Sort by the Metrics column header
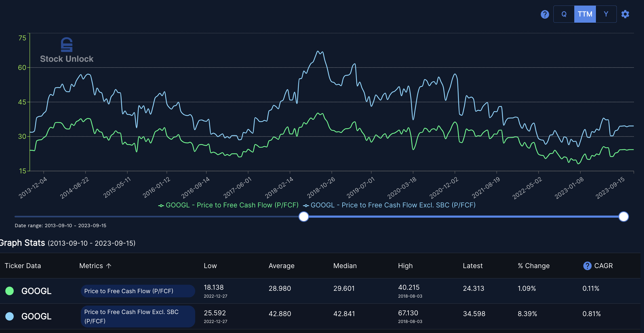Image resolution: width=644 pixels, height=333 pixels. (x=91, y=266)
